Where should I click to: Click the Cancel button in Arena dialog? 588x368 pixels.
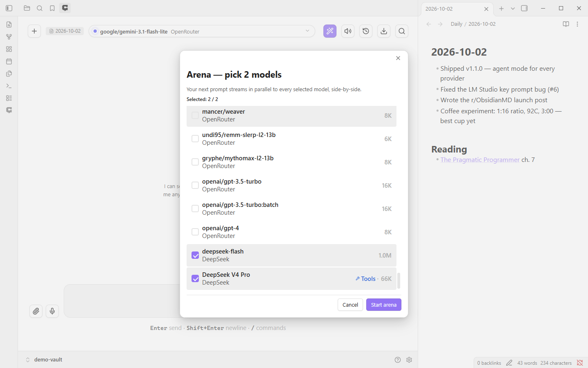(x=350, y=305)
